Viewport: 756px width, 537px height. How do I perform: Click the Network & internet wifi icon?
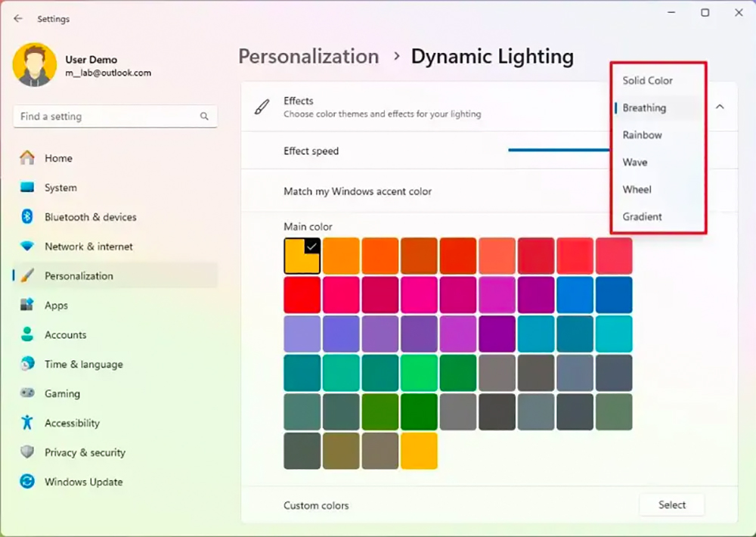(27, 246)
